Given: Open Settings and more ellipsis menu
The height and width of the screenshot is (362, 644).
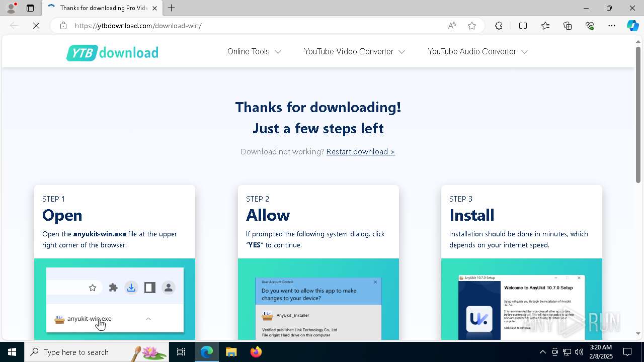Looking at the screenshot, I should point(612,26).
